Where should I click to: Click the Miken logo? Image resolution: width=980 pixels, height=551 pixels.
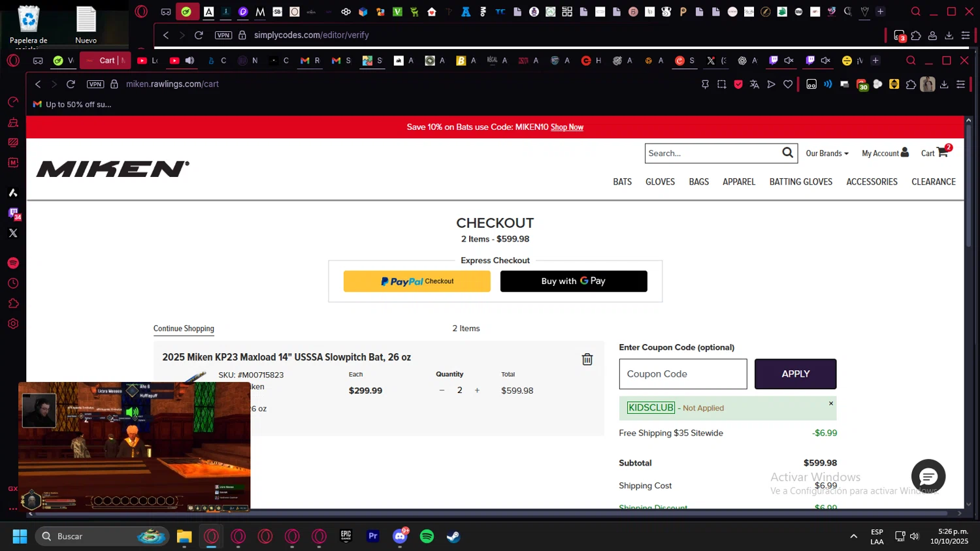113,169
